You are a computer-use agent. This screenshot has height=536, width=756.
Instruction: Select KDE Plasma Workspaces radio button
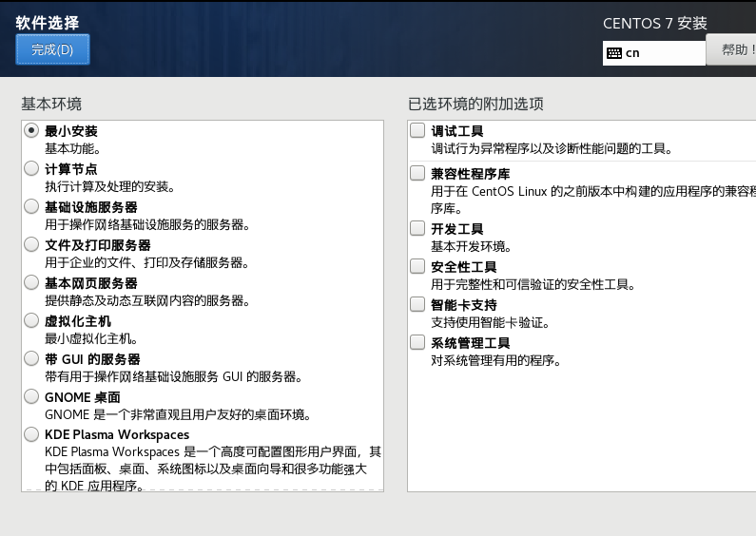[31, 434]
